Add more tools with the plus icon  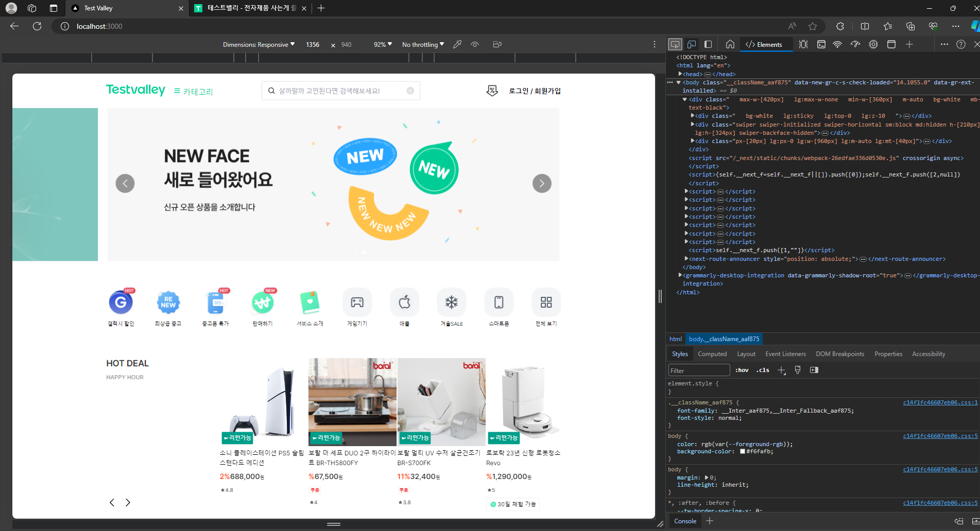point(909,44)
